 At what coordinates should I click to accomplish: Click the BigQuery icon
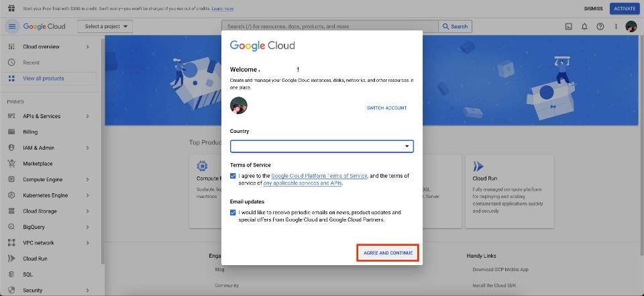pos(11,227)
